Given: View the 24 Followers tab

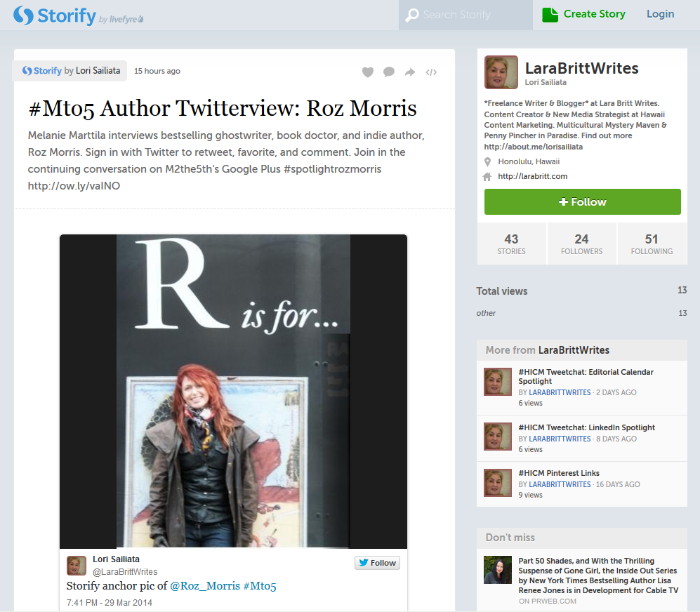Looking at the screenshot, I should click(581, 244).
